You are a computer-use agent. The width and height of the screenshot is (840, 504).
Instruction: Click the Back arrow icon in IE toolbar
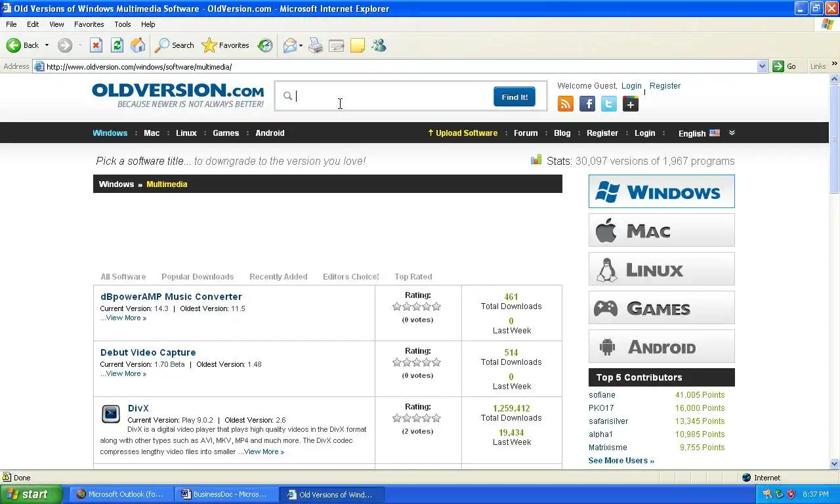14,45
